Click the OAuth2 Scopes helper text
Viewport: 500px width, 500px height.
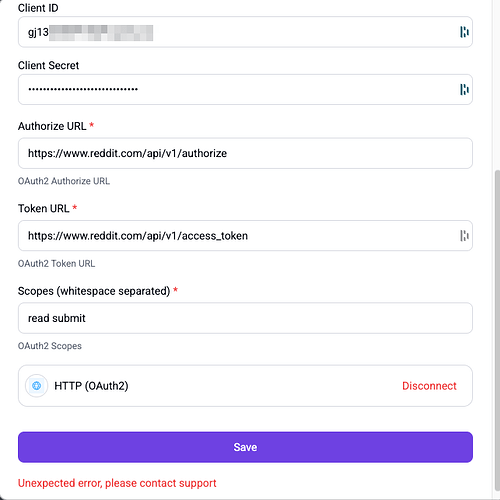coord(50,346)
